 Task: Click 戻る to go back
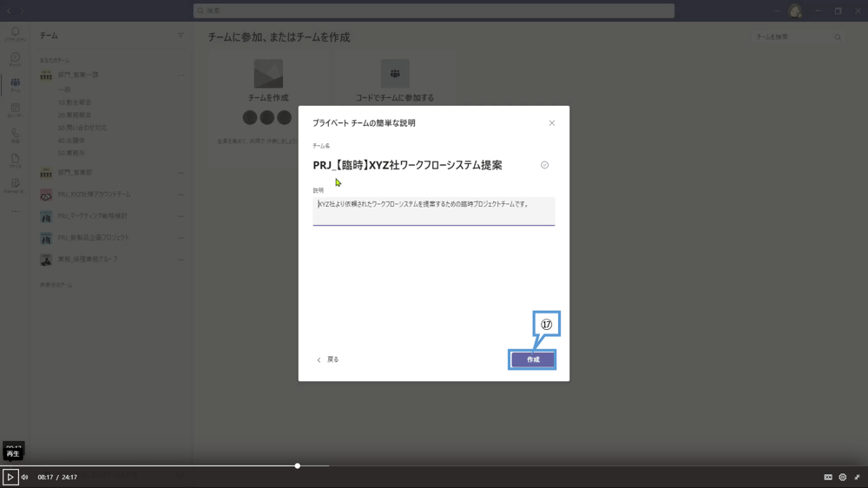click(328, 359)
